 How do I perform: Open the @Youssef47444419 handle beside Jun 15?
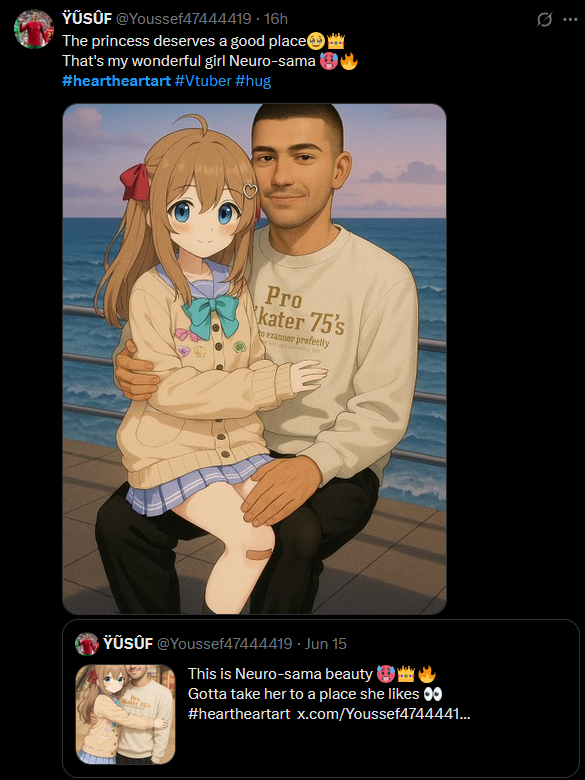point(224,644)
